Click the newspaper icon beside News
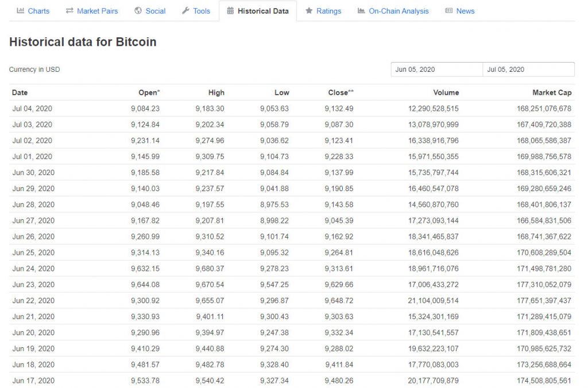The image size is (588, 388). click(x=450, y=10)
